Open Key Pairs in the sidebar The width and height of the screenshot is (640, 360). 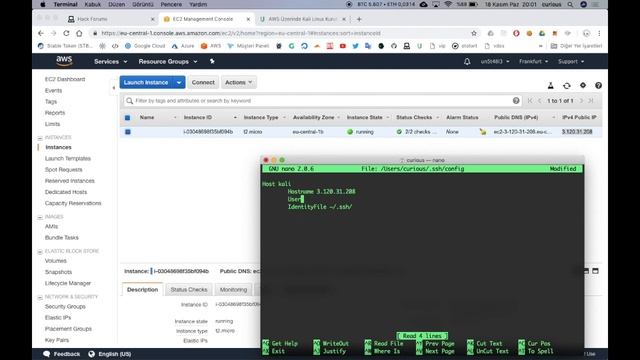[57, 340]
